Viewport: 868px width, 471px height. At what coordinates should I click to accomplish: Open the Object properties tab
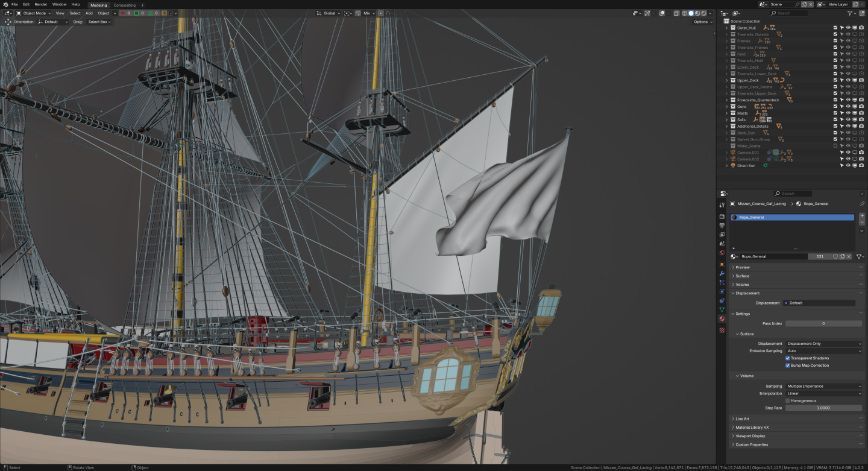[722, 264]
